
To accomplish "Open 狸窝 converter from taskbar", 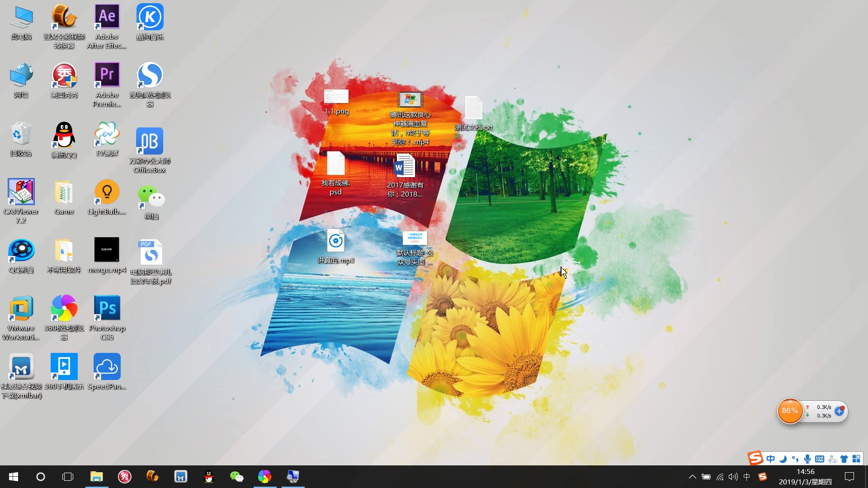I will point(152,477).
